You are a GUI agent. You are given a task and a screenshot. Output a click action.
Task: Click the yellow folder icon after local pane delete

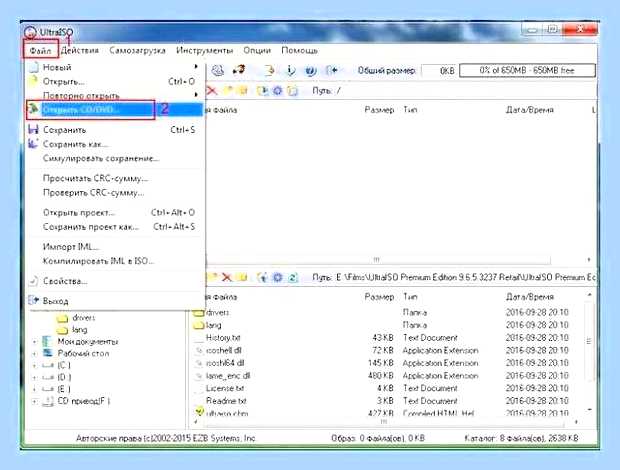click(242, 277)
